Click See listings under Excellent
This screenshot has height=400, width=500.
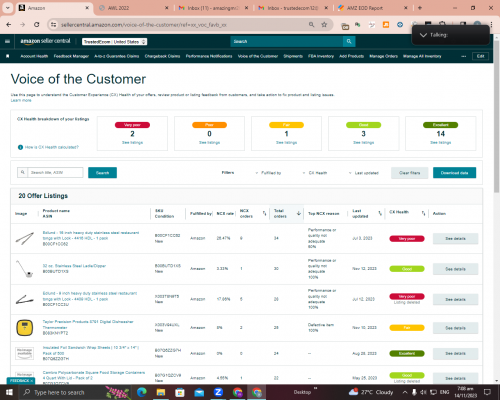pyautogui.click(x=440, y=142)
